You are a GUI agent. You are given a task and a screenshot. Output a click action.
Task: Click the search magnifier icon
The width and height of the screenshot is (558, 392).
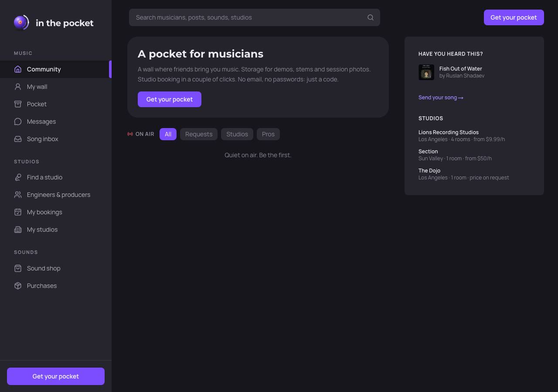click(371, 17)
